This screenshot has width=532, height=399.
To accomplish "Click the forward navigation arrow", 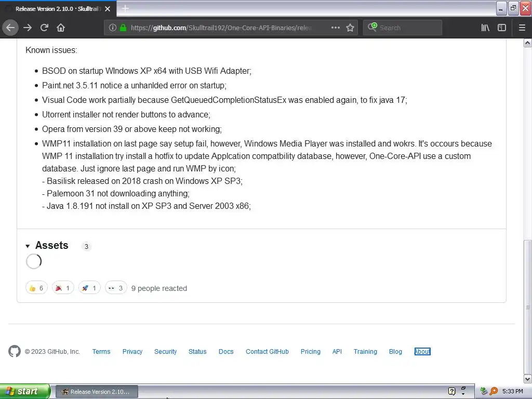I will click(28, 28).
